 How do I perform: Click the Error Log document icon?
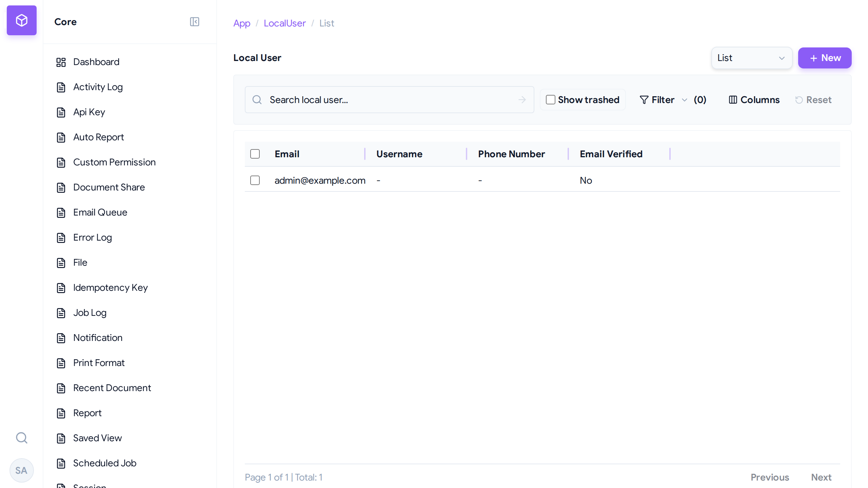[x=61, y=238]
